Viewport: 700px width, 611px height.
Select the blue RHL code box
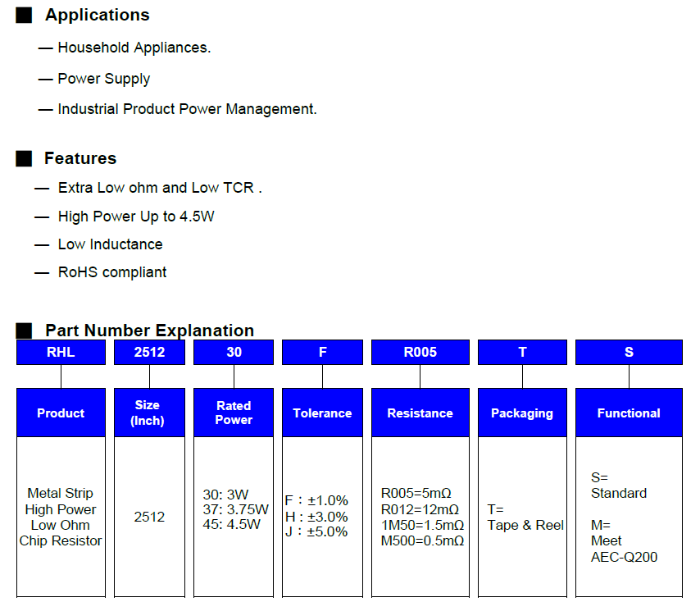(x=61, y=352)
